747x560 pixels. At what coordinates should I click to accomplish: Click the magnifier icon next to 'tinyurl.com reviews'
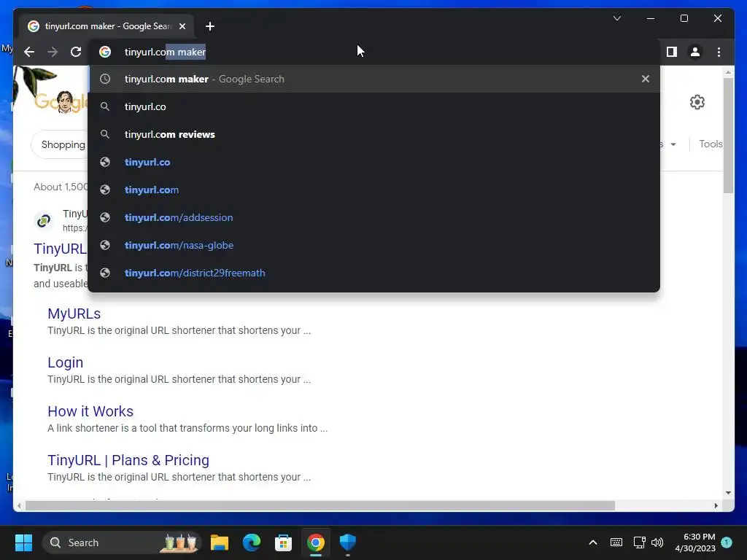[105, 134]
